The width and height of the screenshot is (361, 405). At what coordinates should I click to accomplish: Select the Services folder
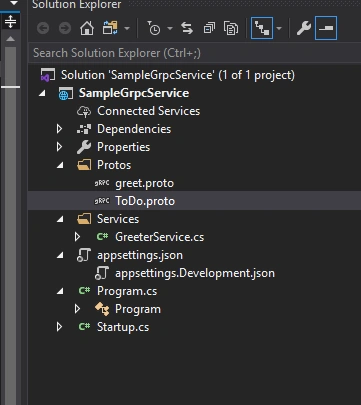pyautogui.click(x=118, y=219)
